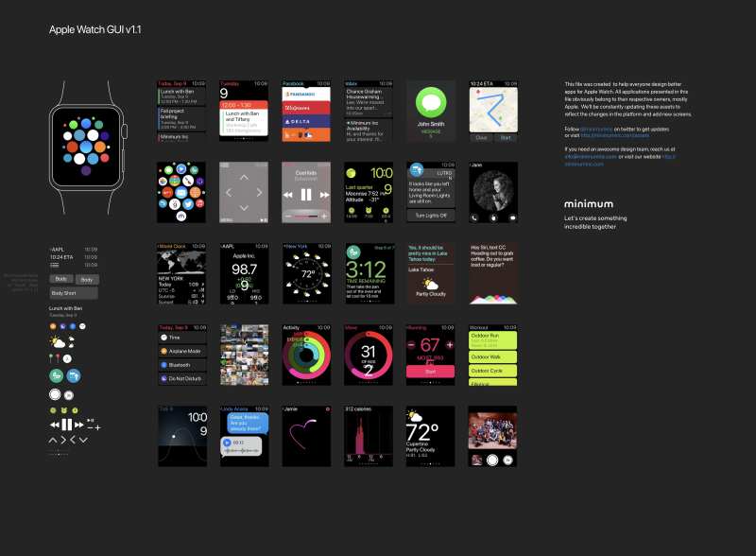This screenshot has width=756, height=556.
Task: Increase the value with the plus button beside 67
Action: click(x=450, y=344)
